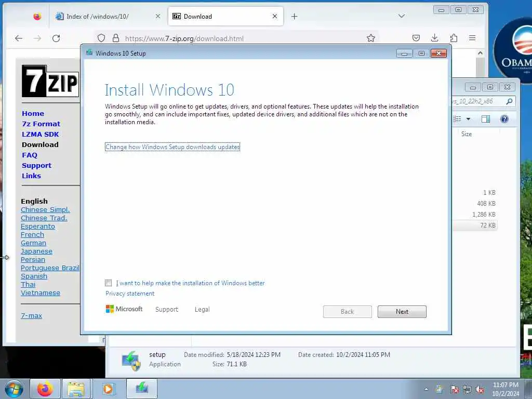Switch language to Vietnamese

coord(41,293)
